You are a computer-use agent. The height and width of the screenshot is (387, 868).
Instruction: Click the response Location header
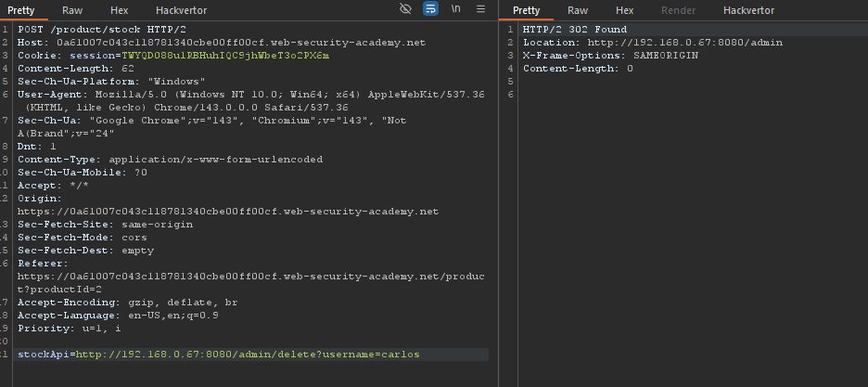pyautogui.click(x=653, y=43)
